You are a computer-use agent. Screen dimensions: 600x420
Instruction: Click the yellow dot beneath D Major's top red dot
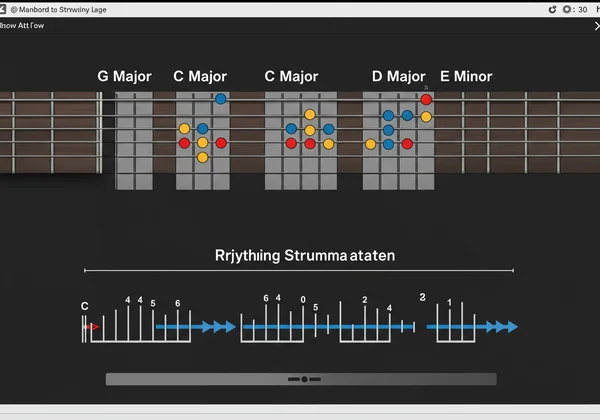coord(426,117)
